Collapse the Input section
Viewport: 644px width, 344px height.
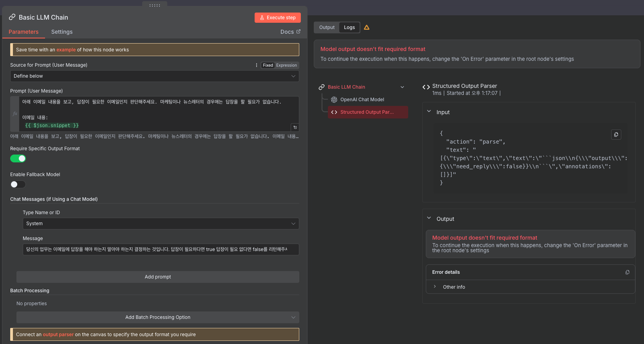[429, 112]
